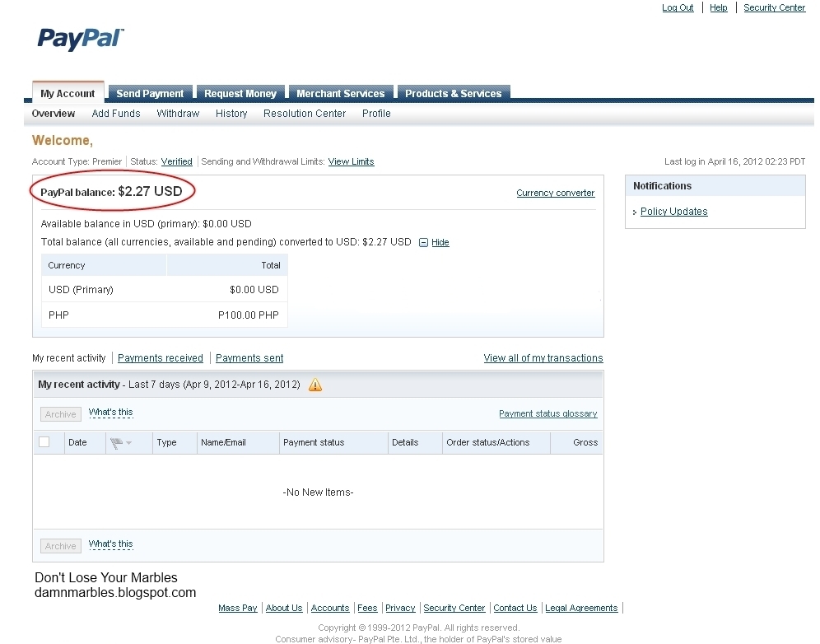Open the Legal Agreements footer link
Image resolution: width=820 pixels, height=644 pixels.
pyautogui.click(x=581, y=608)
